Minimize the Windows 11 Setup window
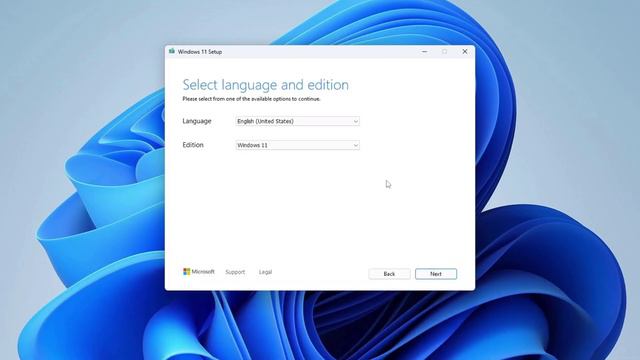640x360 pixels. pyautogui.click(x=424, y=51)
